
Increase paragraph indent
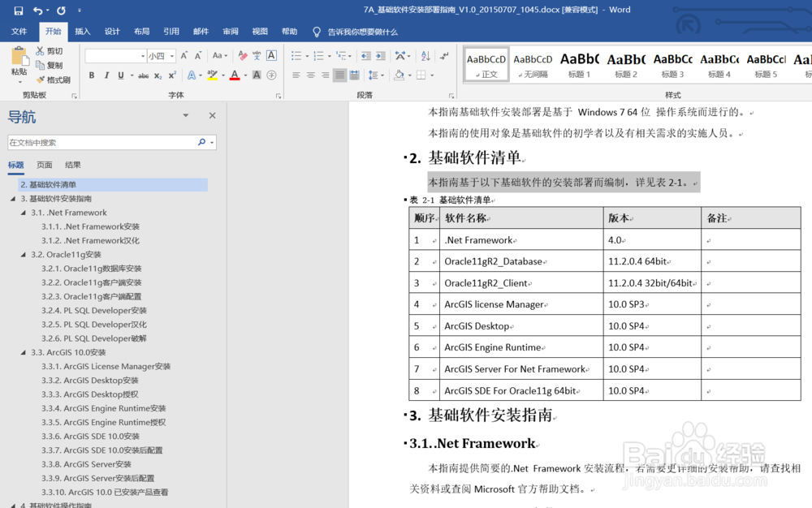(x=381, y=56)
